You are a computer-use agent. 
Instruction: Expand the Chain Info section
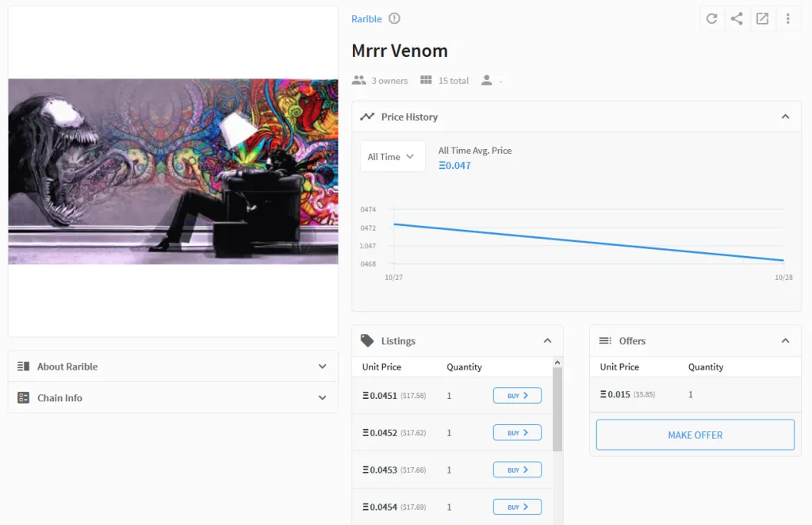click(x=173, y=397)
